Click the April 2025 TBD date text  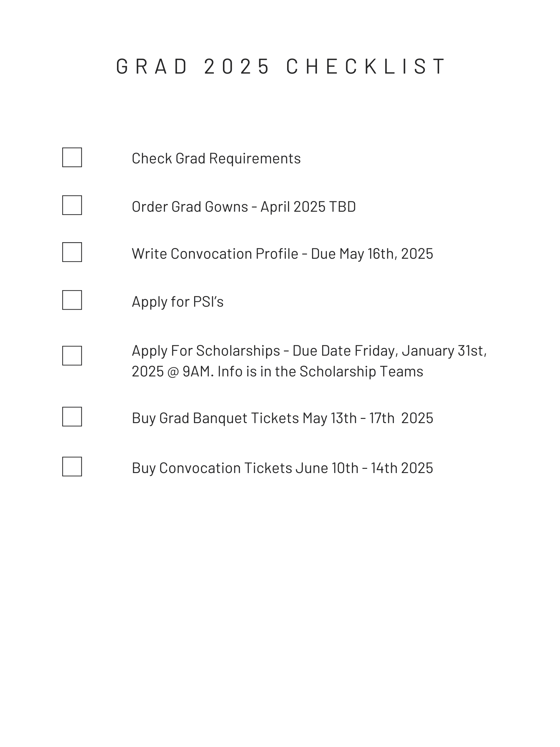point(308,207)
